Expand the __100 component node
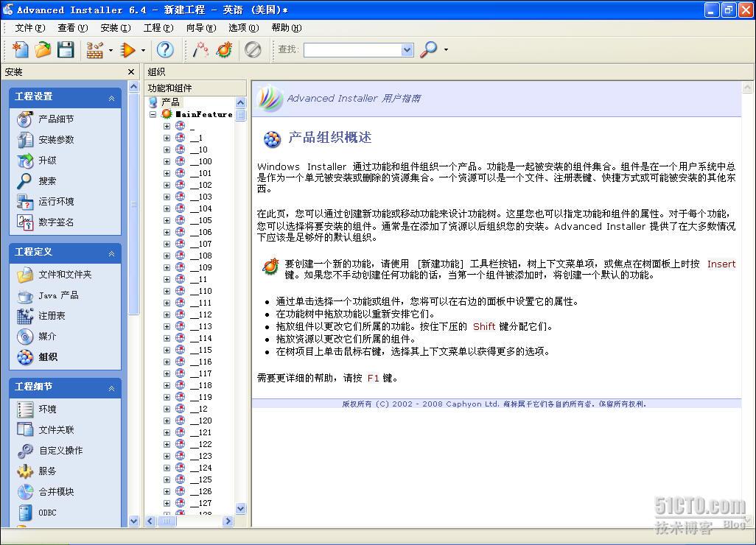 [167, 161]
